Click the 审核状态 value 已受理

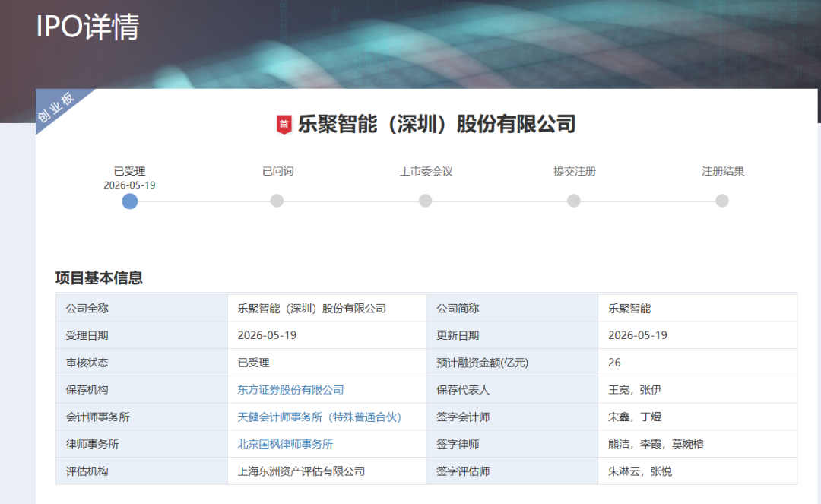[x=253, y=363]
